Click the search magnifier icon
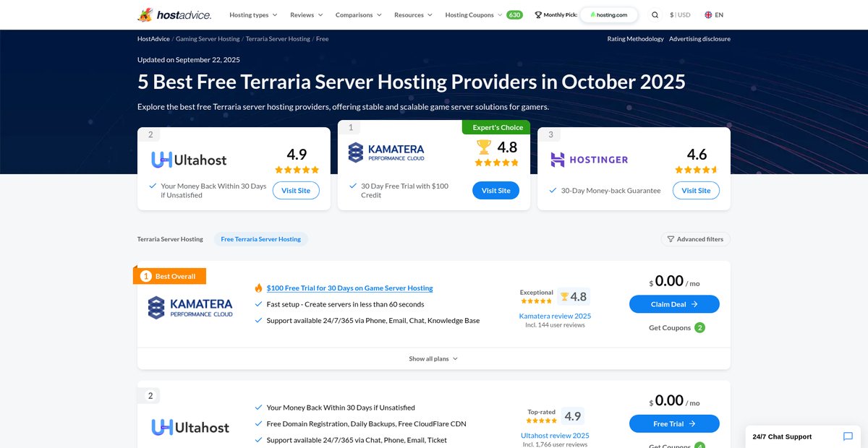The width and height of the screenshot is (868, 448). (x=655, y=14)
